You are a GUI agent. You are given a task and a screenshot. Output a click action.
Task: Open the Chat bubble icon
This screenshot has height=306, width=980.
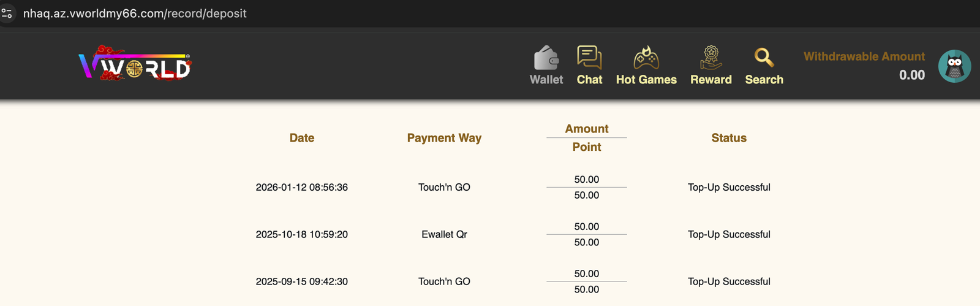[x=589, y=58]
